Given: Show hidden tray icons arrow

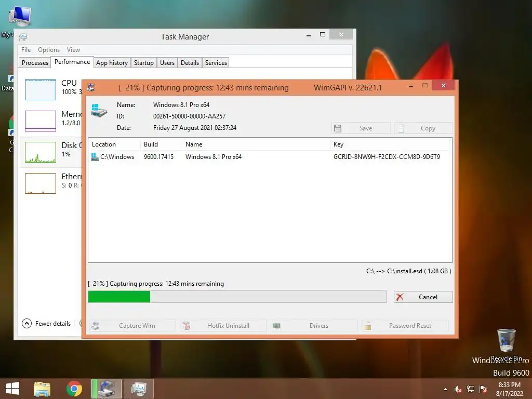Looking at the screenshot, I should [445, 389].
